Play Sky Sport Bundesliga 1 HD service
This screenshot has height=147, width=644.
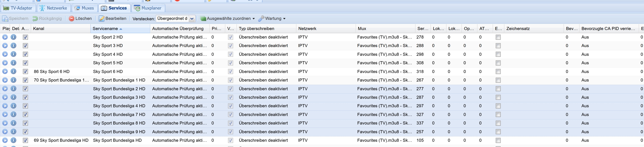click(5, 80)
